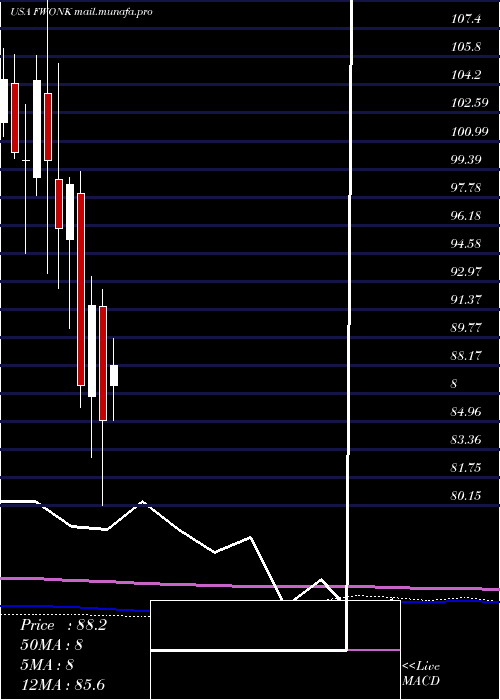Click the 104.2 price axis label
Screen dimensions: 500x700
click(x=466, y=75)
